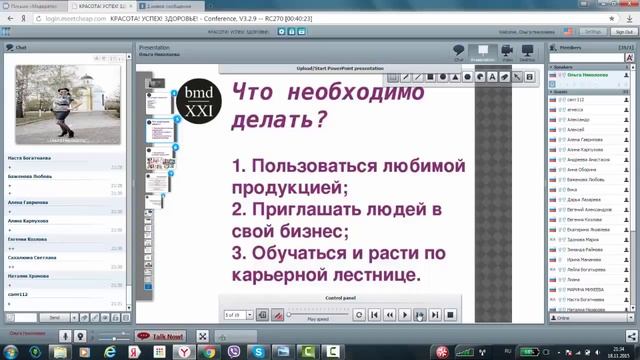Switch to Chat view icon
640x360 pixels.
tap(458, 53)
